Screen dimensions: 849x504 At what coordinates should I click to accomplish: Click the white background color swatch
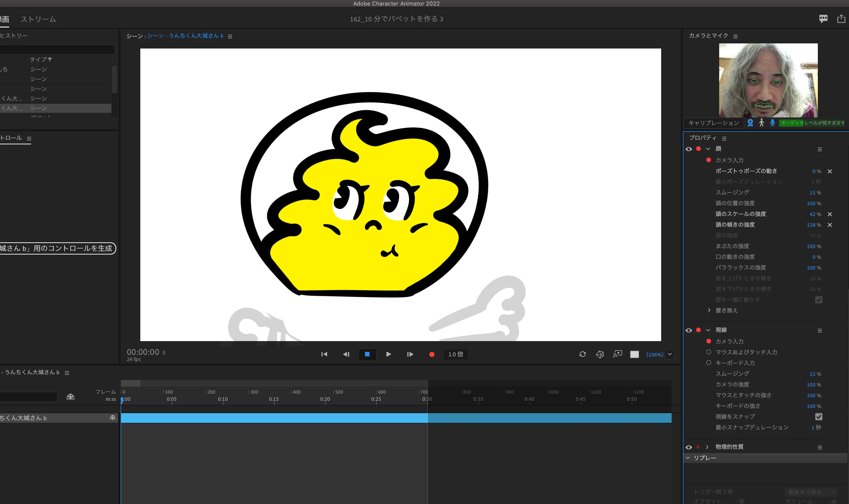pos(634,354)
